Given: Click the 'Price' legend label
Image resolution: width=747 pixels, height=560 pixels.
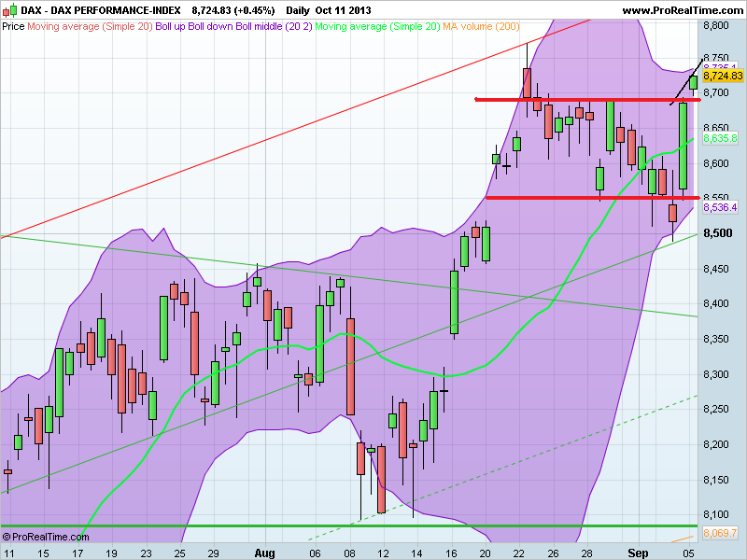Looking at the screenshot, I should point(13,26).
